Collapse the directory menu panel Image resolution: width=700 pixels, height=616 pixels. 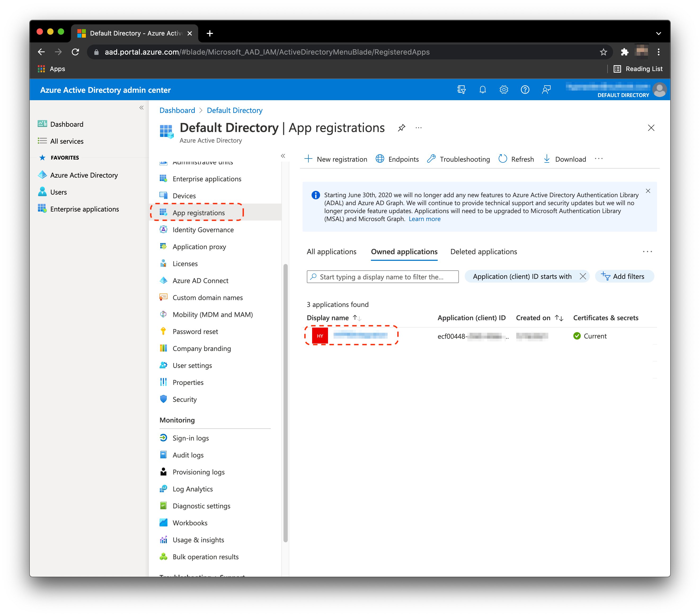coord(283,156)
